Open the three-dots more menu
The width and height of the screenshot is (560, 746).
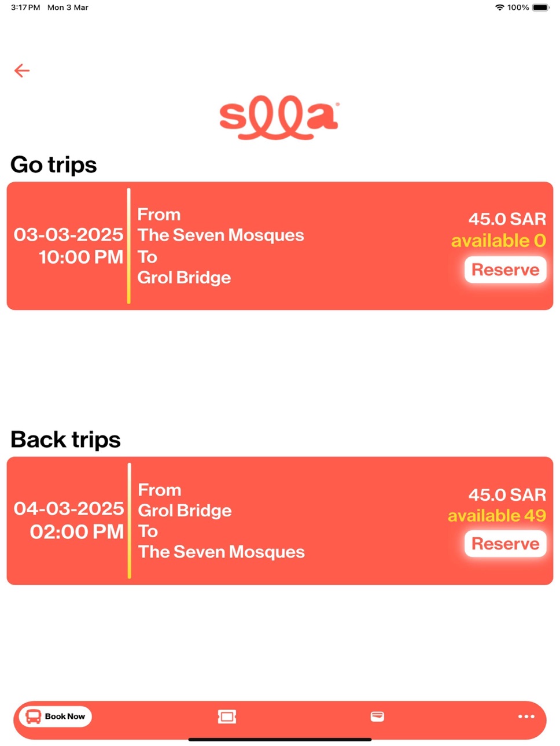(526, 717)
